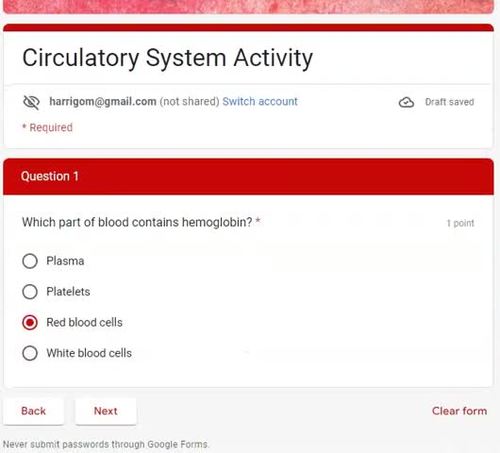This screenshot has width=500, height=453.
Task: Click the cloud draft saved icon
Action: click(406, 102)
